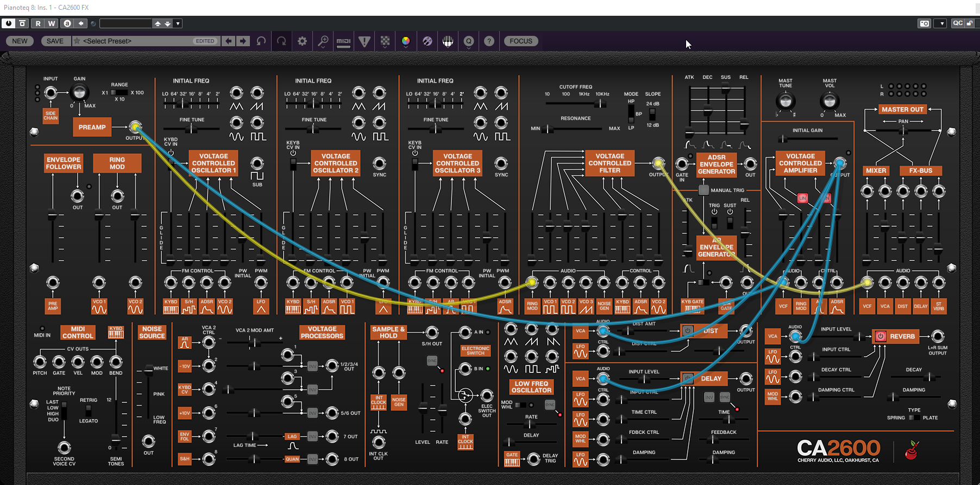
Task: Click the cable visibility striped circle icon
Action: point(428,41)
